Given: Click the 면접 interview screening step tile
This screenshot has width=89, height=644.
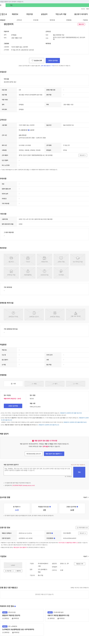Looking at the screenshot, I should coord(34,384).
